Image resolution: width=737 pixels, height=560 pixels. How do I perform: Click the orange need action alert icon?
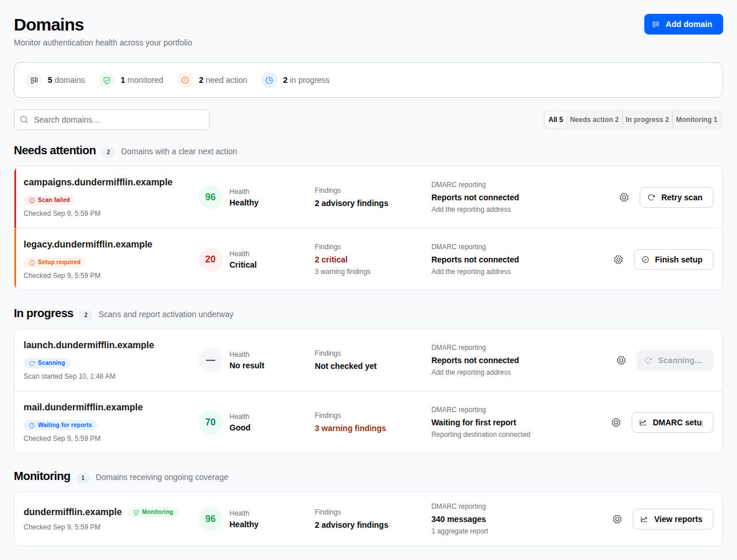point(185,80)
